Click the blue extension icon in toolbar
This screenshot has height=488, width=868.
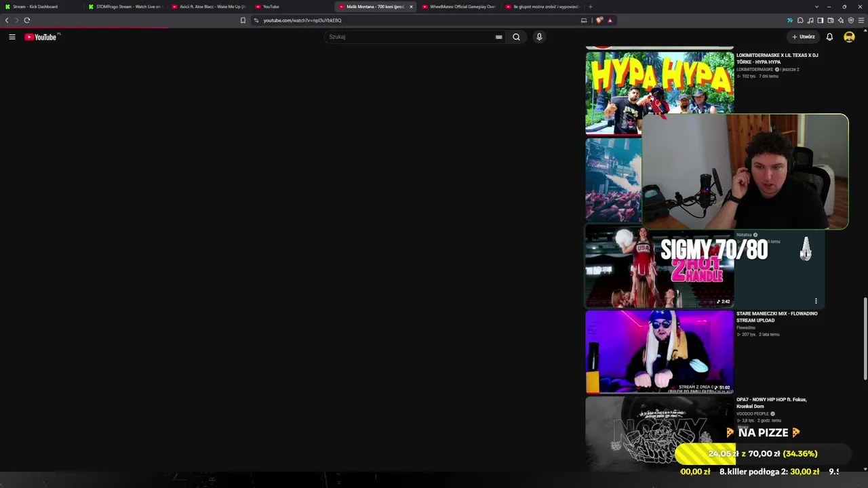[790, 20]
